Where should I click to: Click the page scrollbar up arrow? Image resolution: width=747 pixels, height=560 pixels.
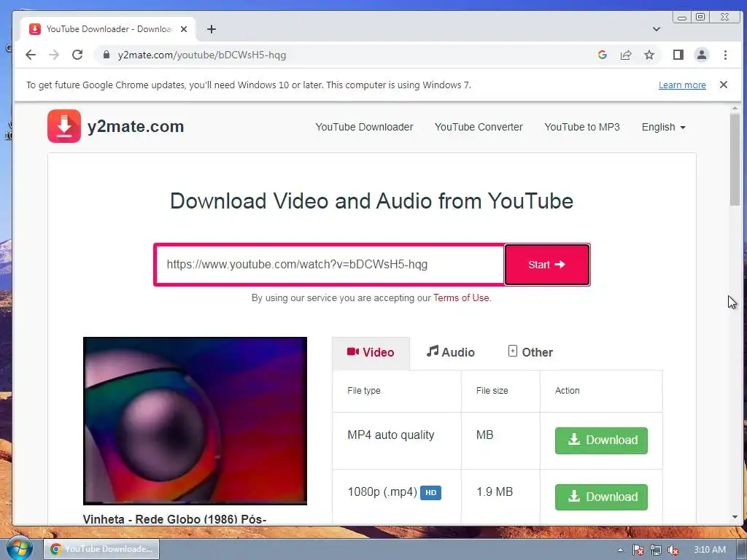(x=735, y=109)
